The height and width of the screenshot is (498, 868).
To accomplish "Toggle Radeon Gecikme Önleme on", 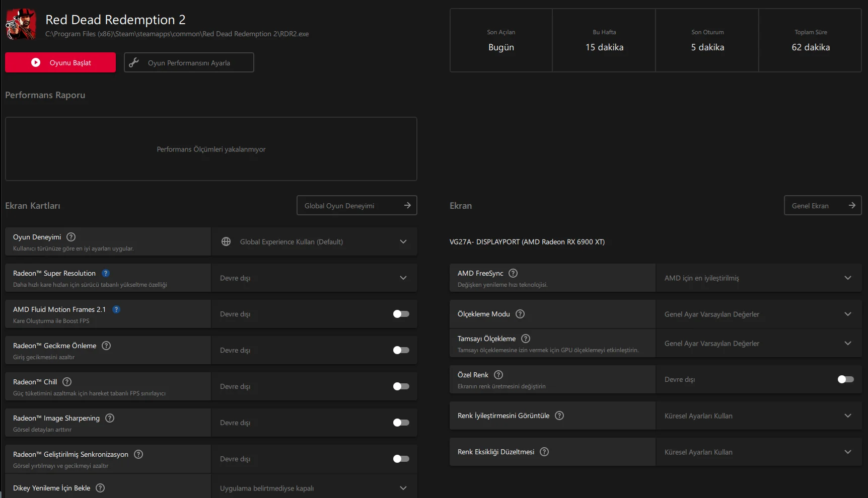I will coord(401,350).
